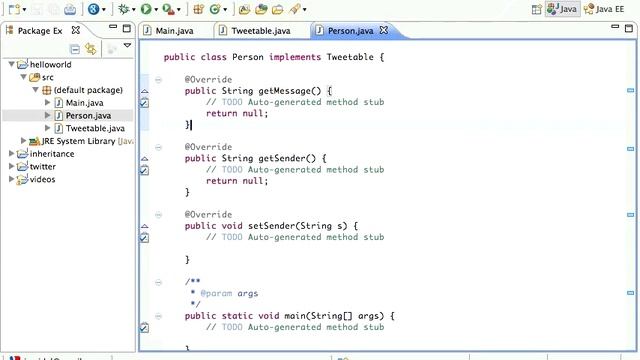
Task: Click the task marker beside getSender TODO
Action: pos(144,170)
